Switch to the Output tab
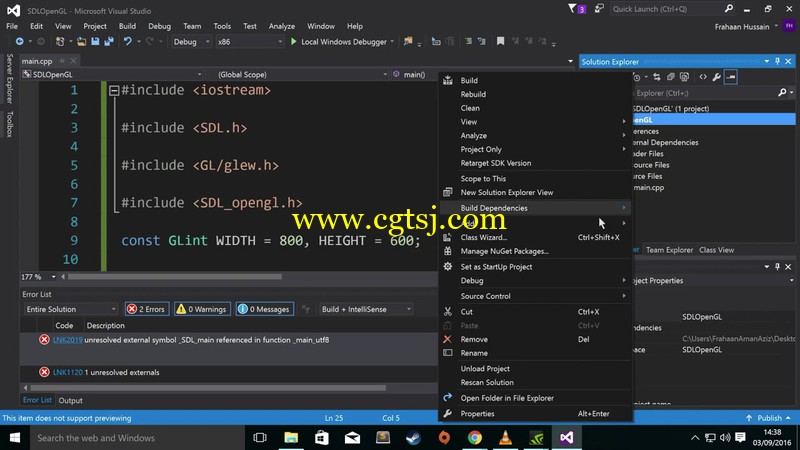 70,401
